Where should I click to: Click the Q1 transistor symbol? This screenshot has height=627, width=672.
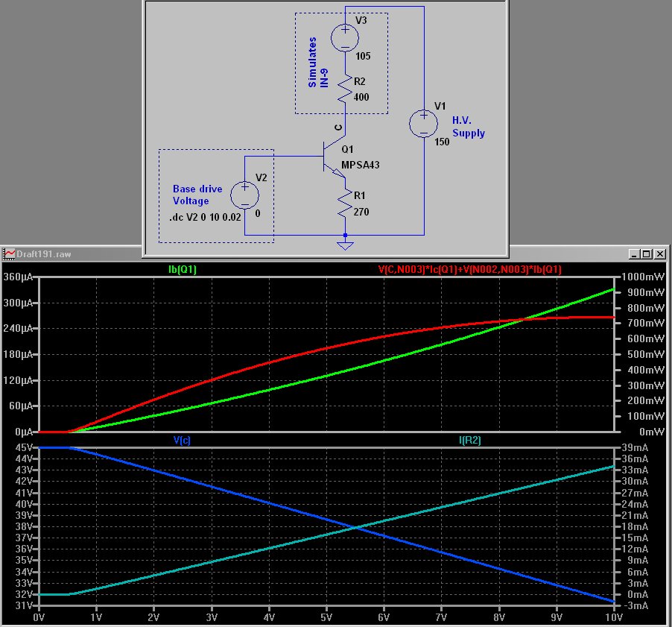coord(334,157)
